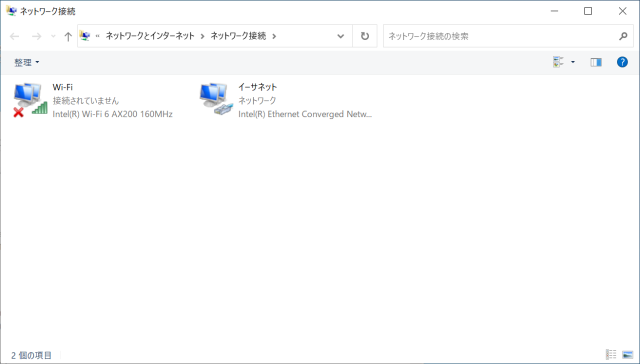Close the ネットワーク接続 window

pyautogui.click(x=622, y=11)
